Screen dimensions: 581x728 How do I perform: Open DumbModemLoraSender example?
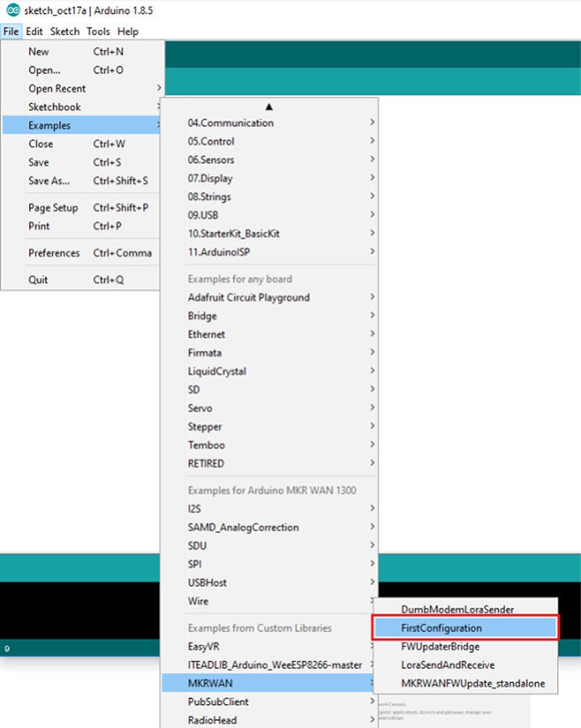click(x=457, y=609)
